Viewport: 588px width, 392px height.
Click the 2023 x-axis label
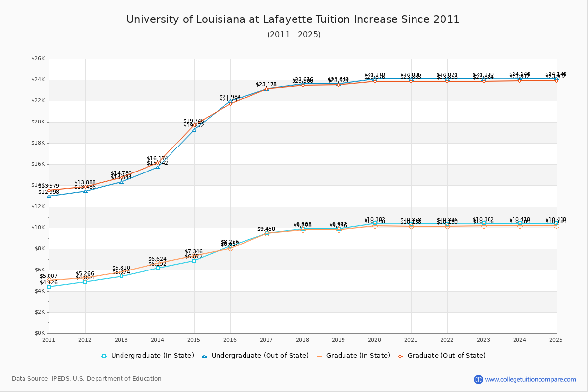(x=484, y=339)
